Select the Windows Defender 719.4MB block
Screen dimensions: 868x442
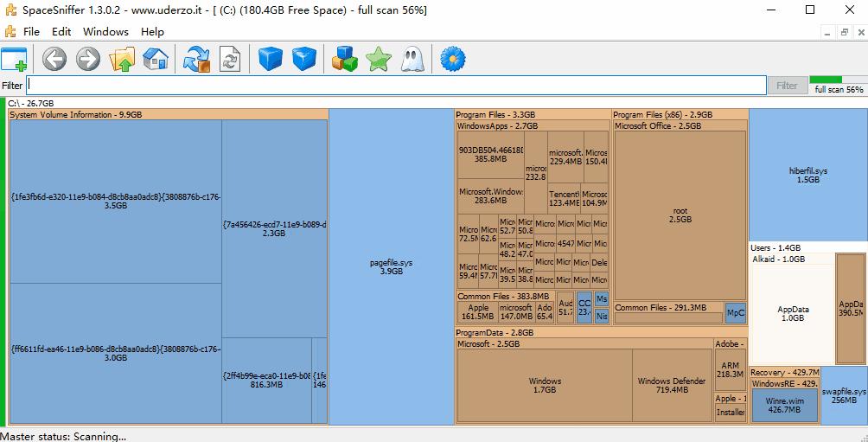pyautogui.click(x=672, y=385)
